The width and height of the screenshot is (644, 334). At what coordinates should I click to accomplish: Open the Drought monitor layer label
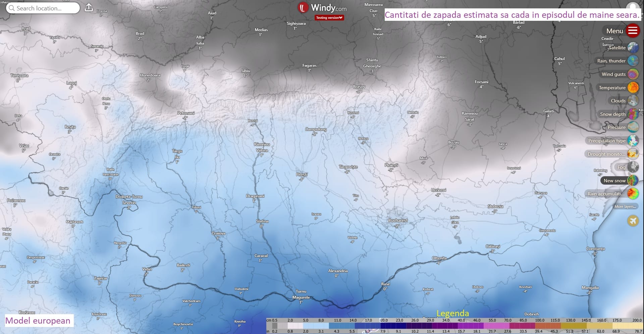coord(606,154)
